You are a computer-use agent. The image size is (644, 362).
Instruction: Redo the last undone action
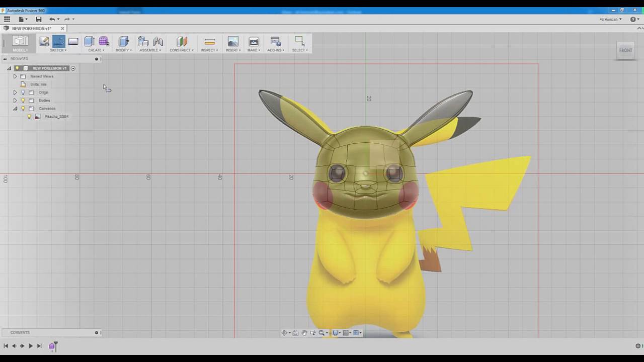67,19
